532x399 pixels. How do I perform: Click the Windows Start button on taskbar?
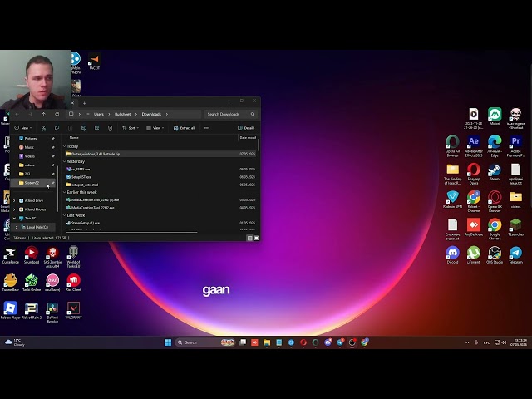coord(168,342)
